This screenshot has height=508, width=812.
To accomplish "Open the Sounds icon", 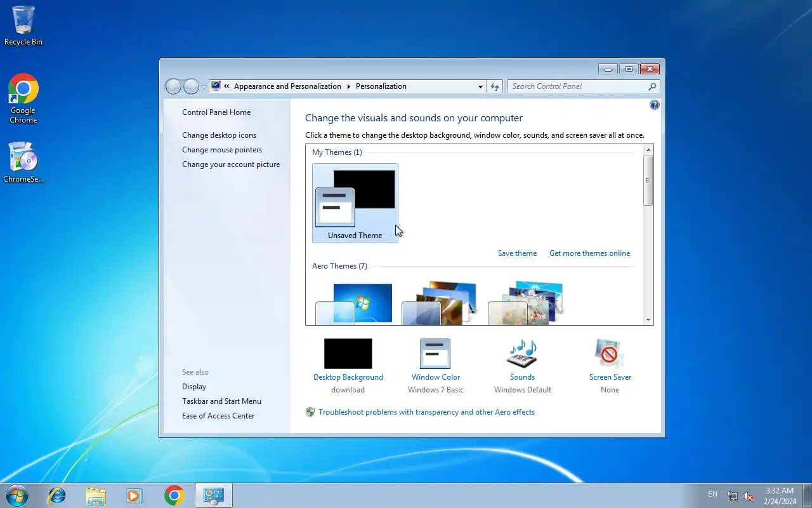I will pos(522,354).
